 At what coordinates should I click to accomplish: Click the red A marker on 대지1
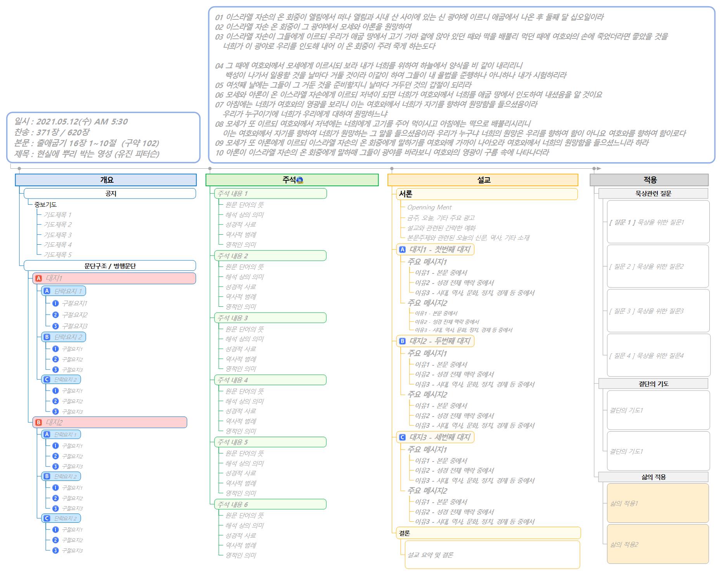pyautogui.click(x=38, y=278)
